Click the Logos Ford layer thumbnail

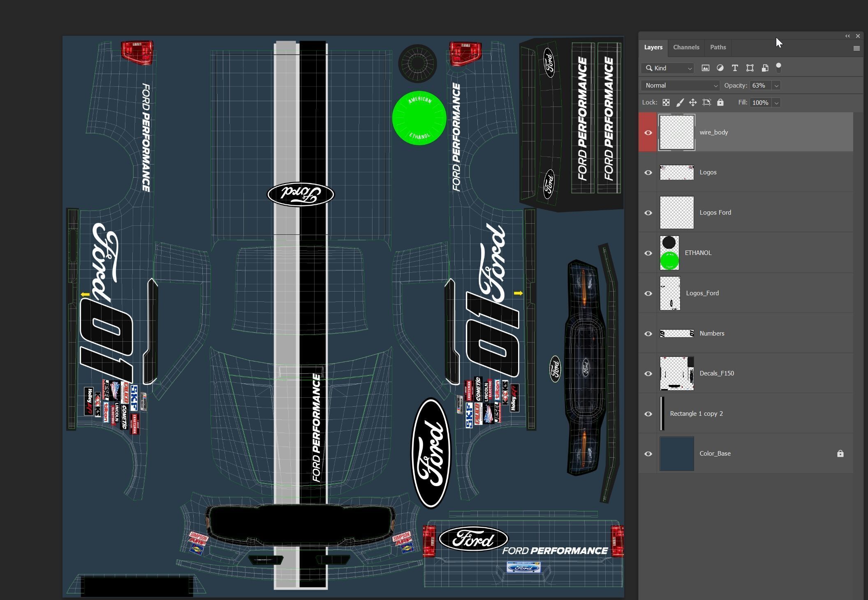click(677, 213)
